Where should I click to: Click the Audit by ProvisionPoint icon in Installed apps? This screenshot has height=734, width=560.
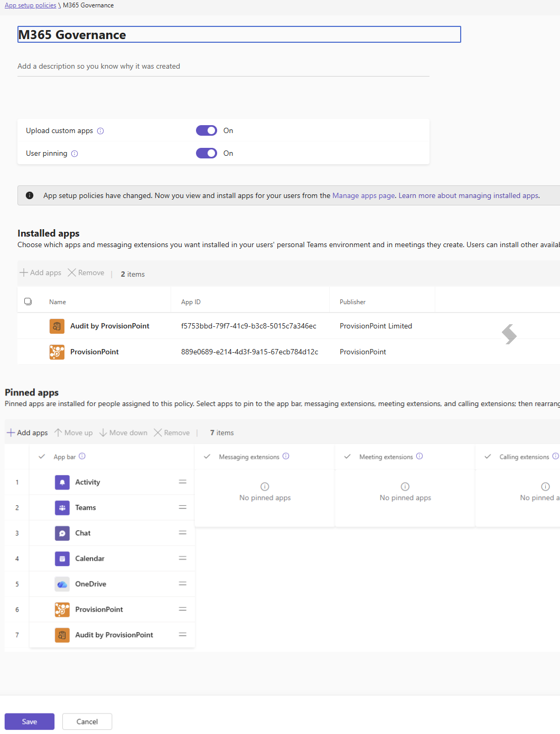coord(57,326)
